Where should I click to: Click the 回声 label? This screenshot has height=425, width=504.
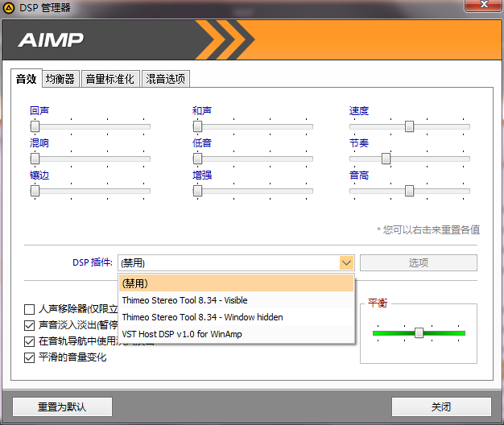pyautogui.click(x=39, y=110)
